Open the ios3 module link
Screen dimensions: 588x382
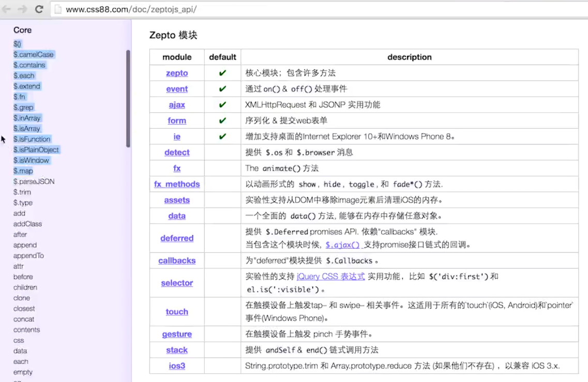(177, 366)
